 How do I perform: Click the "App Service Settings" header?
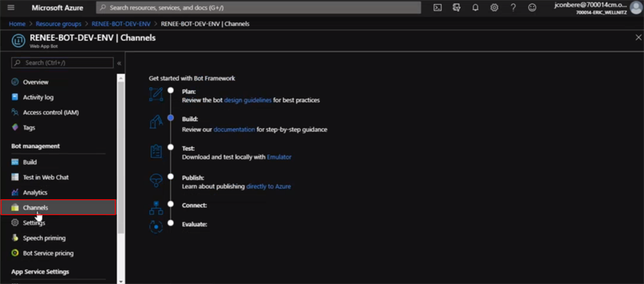click(41, 272)
